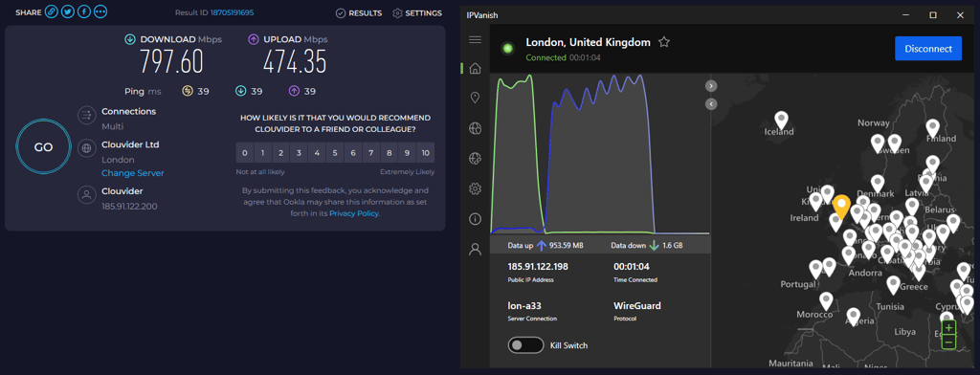Open the second globe sidebar icon
Viewport: 980px width, 375px height.
[475, 158]
